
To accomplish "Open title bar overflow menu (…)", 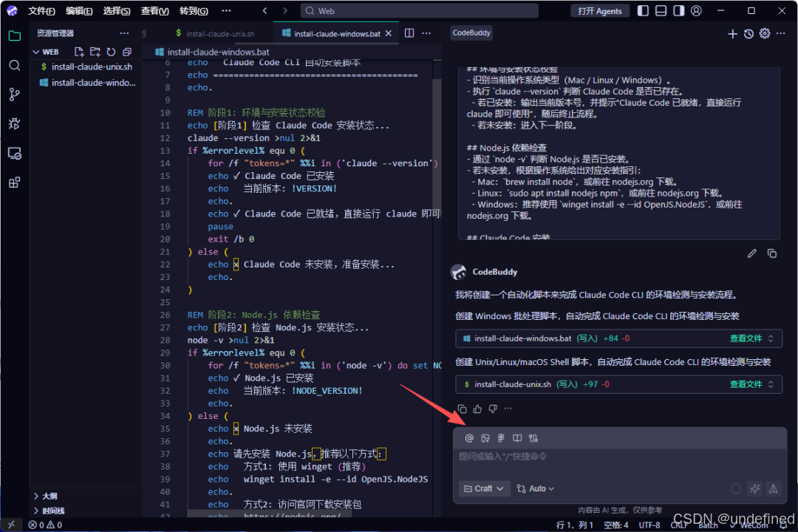I will click(x=227, y=10).
